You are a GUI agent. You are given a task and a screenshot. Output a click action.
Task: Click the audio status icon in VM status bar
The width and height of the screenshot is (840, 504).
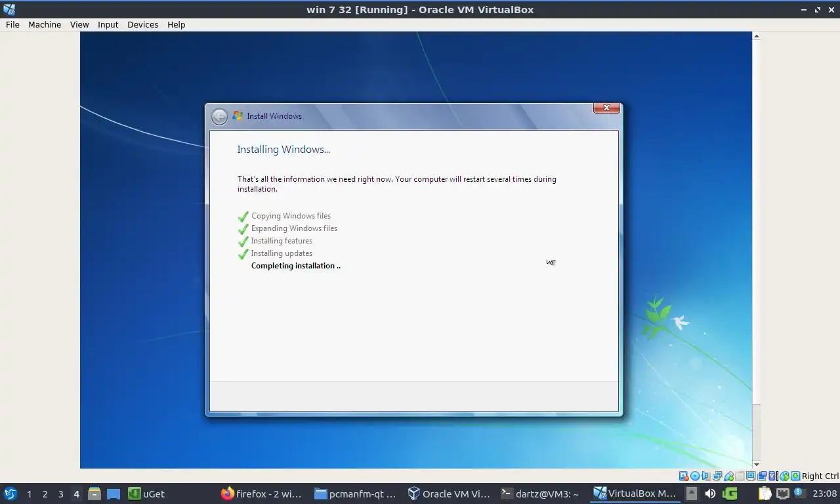coord(706,476)
